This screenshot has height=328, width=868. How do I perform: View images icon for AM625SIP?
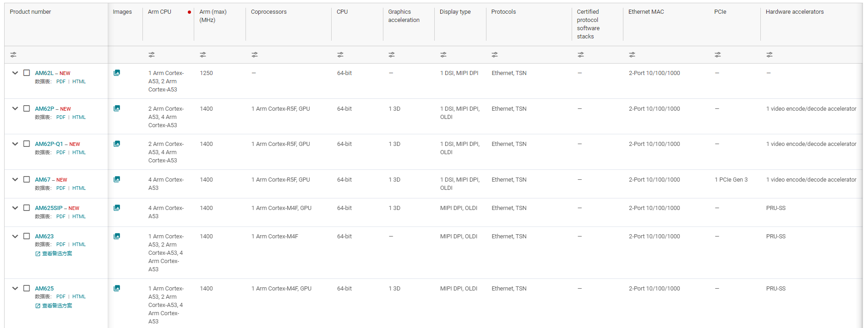tap(117, 208)
